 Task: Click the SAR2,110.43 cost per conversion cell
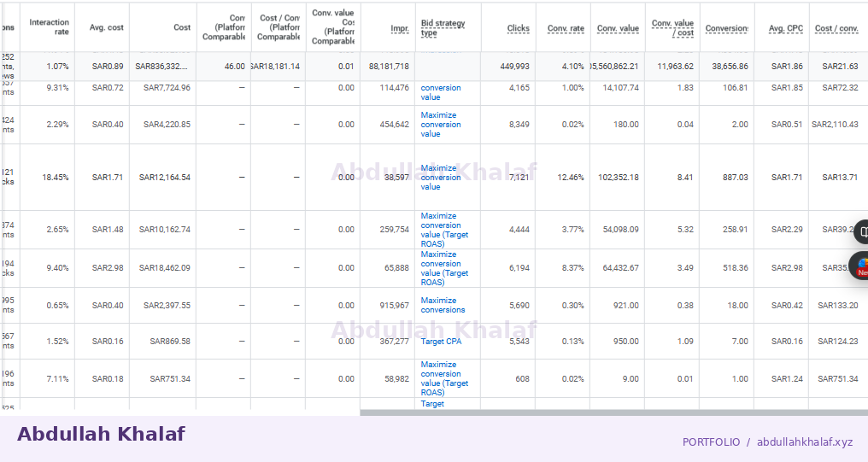click(x=835, y=125)
